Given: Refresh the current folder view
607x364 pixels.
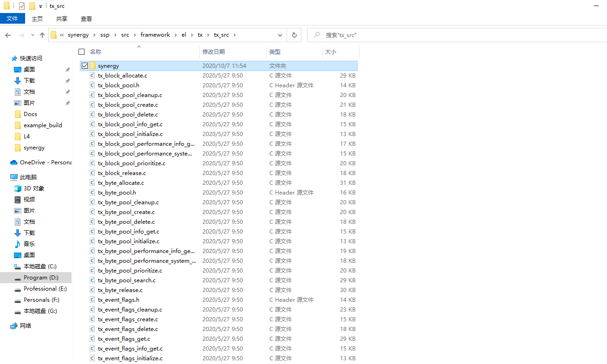Looking at the screenshot, I should tap(294, 35).
